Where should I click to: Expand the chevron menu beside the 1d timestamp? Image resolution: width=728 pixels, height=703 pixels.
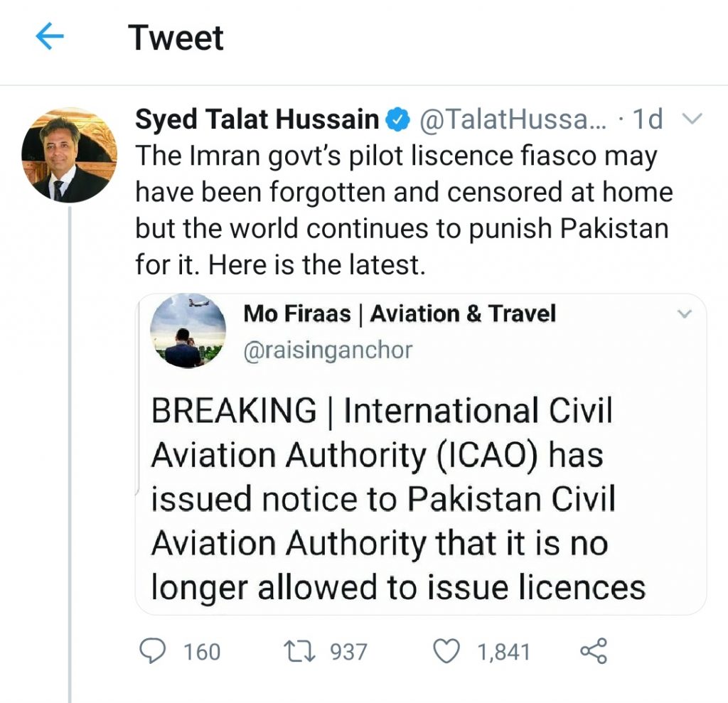692,119
